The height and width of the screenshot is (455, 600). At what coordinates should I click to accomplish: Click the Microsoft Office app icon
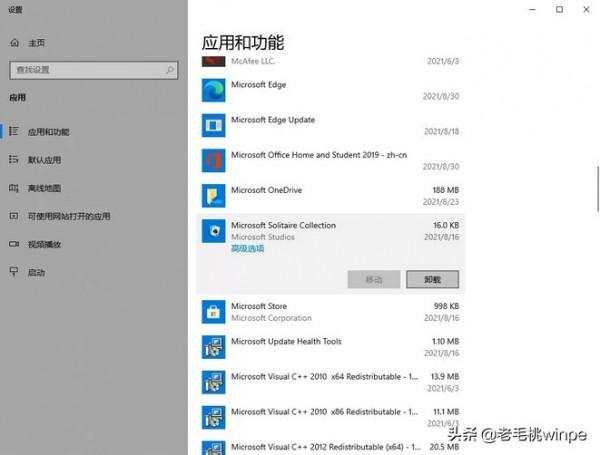pos(214,160)
